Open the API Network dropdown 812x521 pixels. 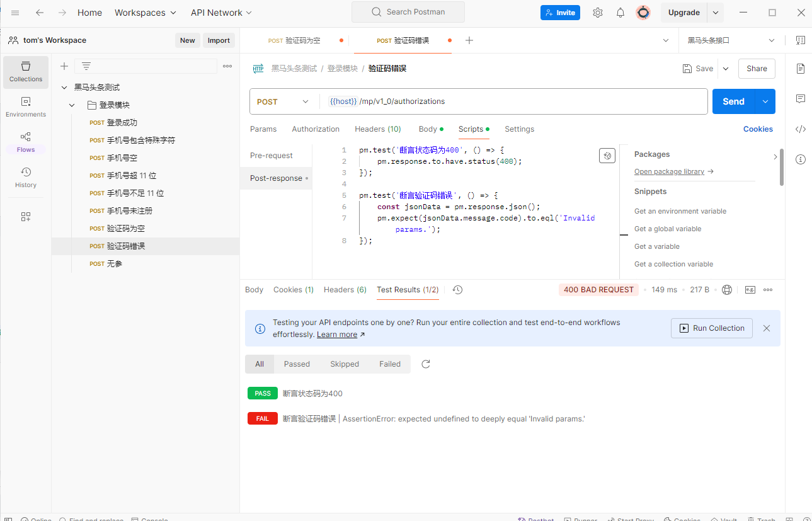point(221,13)
